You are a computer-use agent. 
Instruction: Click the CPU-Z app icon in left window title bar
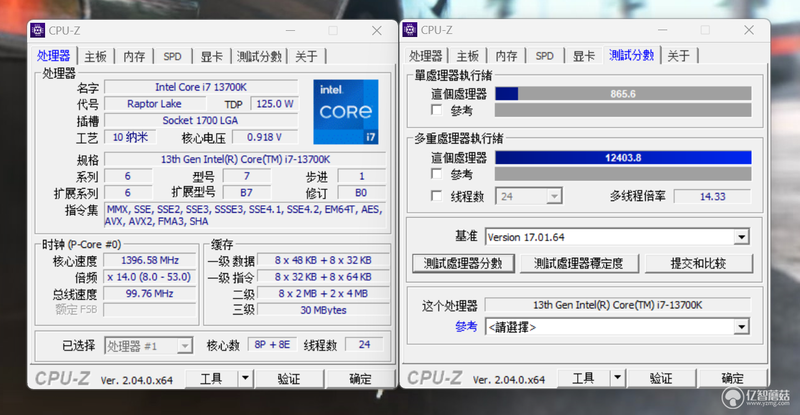38,30
